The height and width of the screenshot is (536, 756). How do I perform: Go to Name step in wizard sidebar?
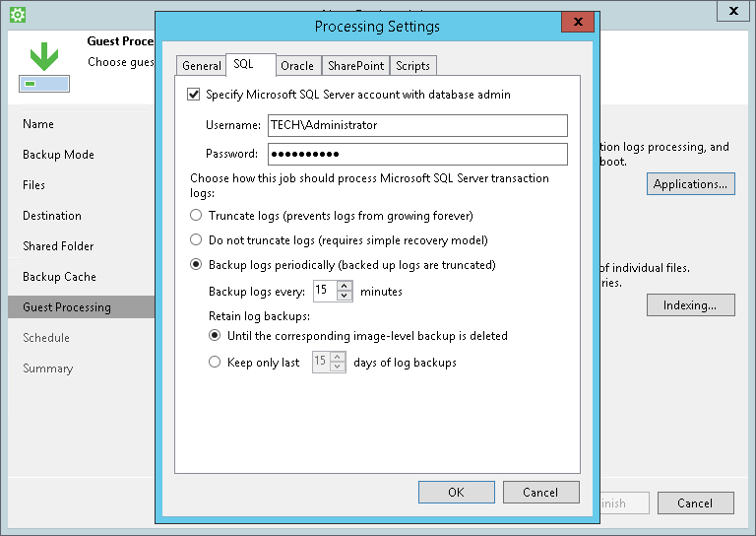38,124
